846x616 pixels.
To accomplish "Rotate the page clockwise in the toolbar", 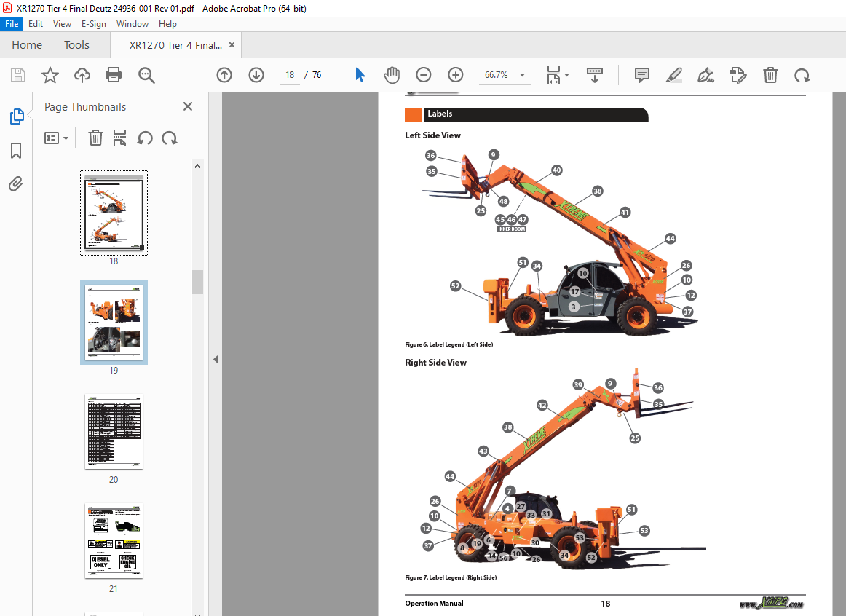I will click(802, 75).
